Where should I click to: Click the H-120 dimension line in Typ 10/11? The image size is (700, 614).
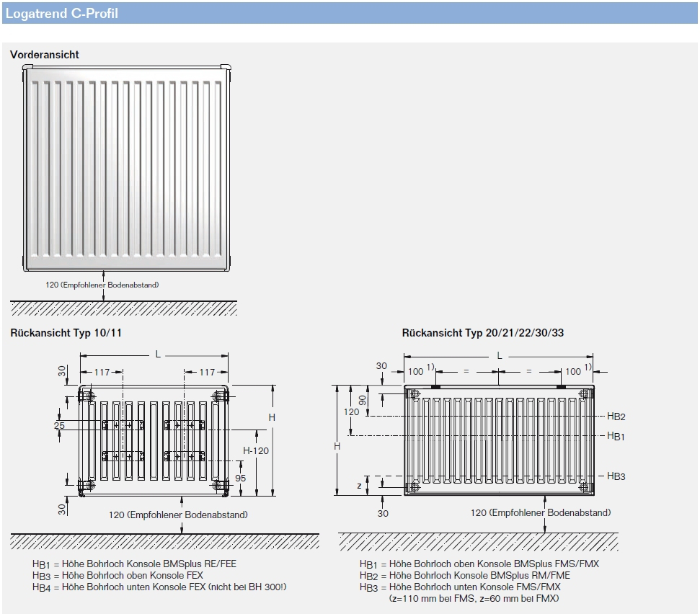(257, 450)
